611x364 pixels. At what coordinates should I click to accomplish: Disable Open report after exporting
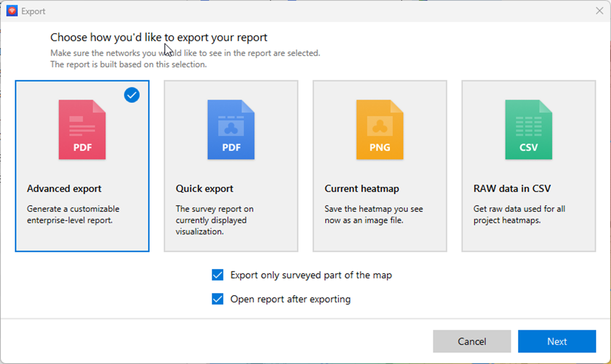point(217,299)
